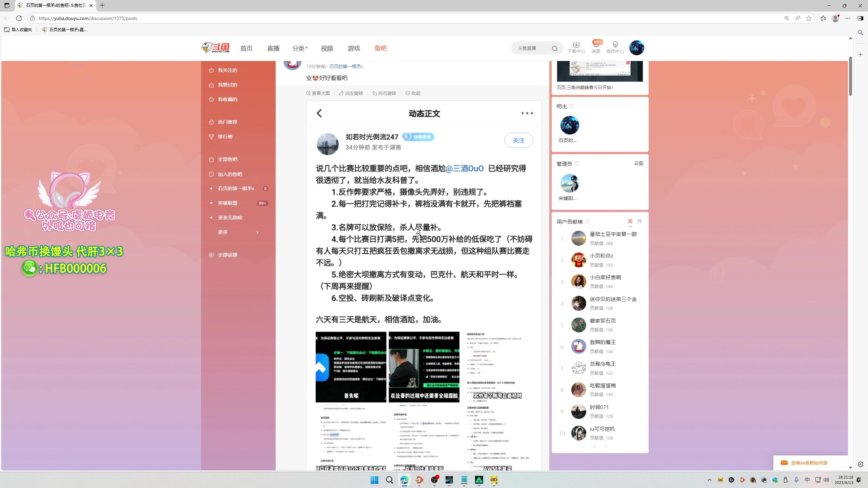Open user 小白菜好贵啊 in ranking
Screen dimensions: 868x488
click(x=605, y=277)
